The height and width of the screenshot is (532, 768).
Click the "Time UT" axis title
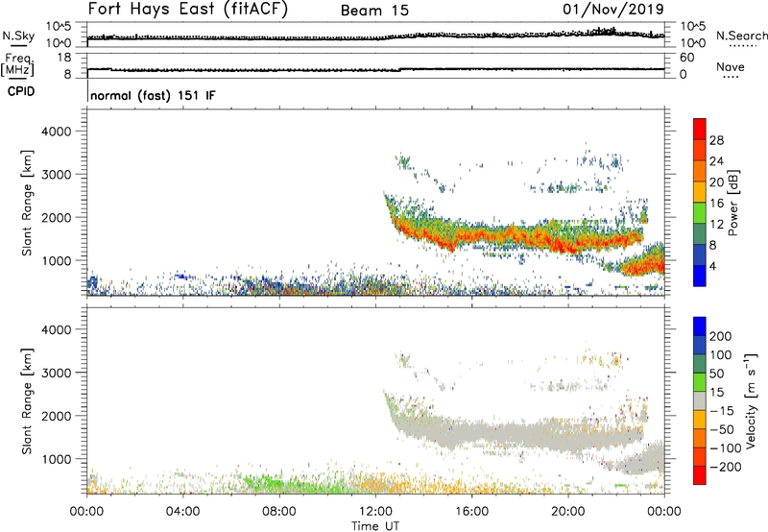pyautogui.click(x=375, y=526)
